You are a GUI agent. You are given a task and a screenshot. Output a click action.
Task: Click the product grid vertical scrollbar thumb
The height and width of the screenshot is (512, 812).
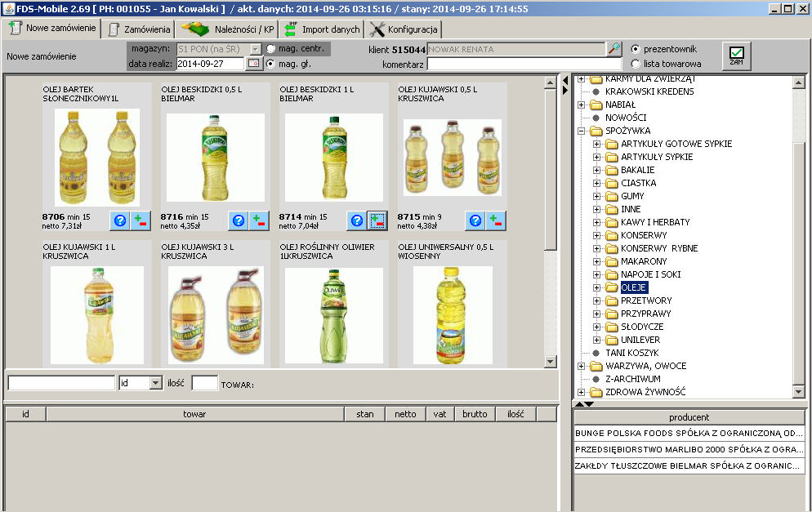pyautogui.click(x=550, y=170)
